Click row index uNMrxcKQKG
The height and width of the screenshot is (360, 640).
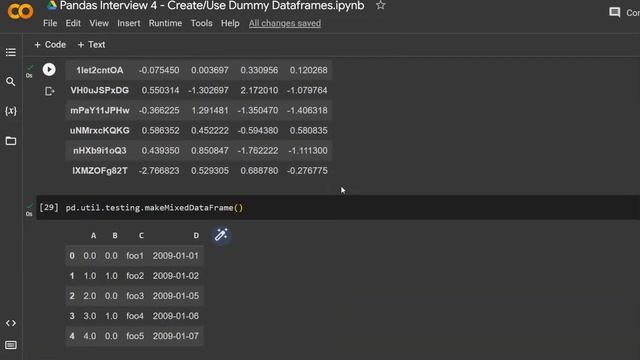pyautogui.click(x=100, y=131)
